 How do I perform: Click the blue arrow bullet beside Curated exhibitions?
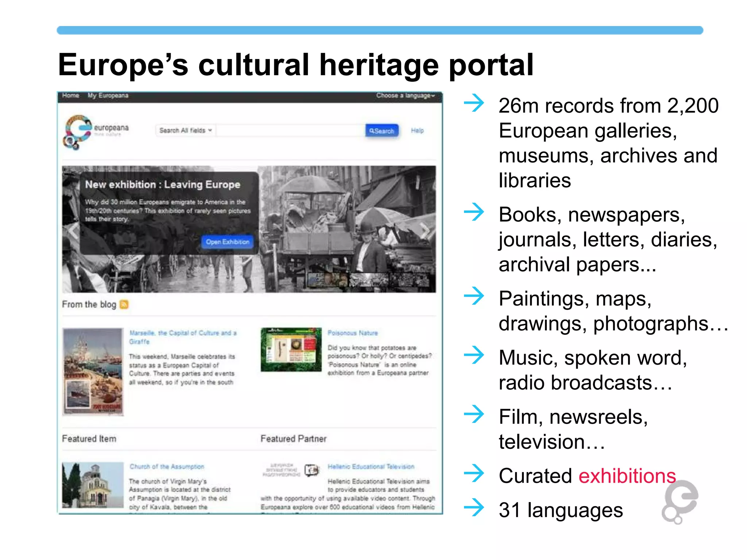pos(474,473)
